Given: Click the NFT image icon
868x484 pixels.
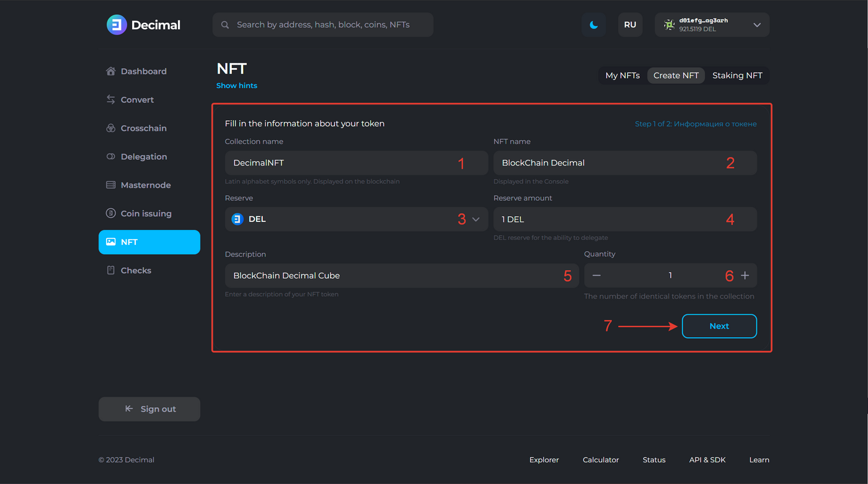Looking at the screenshot, I should pyautogui.click(x=110, y=242).
